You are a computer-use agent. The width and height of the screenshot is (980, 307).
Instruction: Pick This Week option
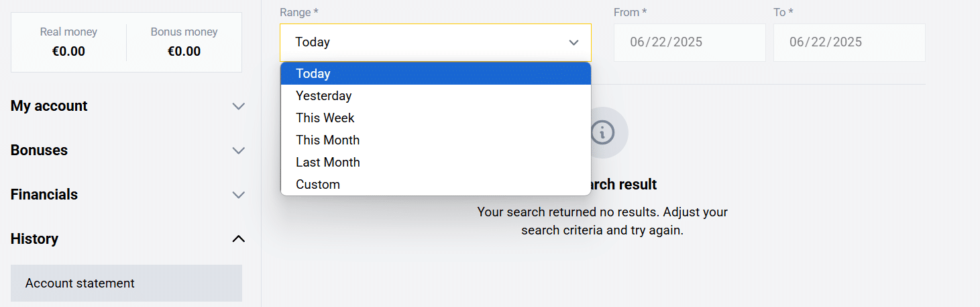325,118
